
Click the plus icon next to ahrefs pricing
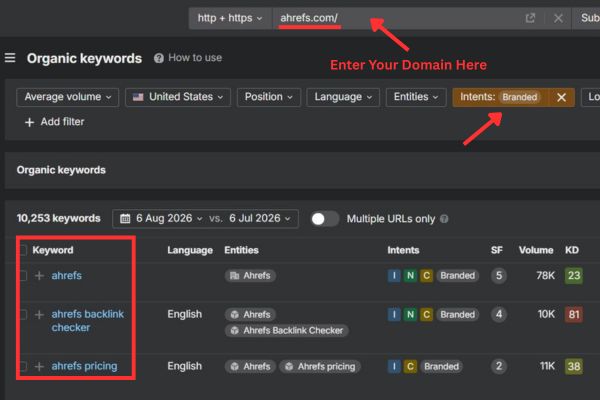pyautogui.click(x=39, y=366)
